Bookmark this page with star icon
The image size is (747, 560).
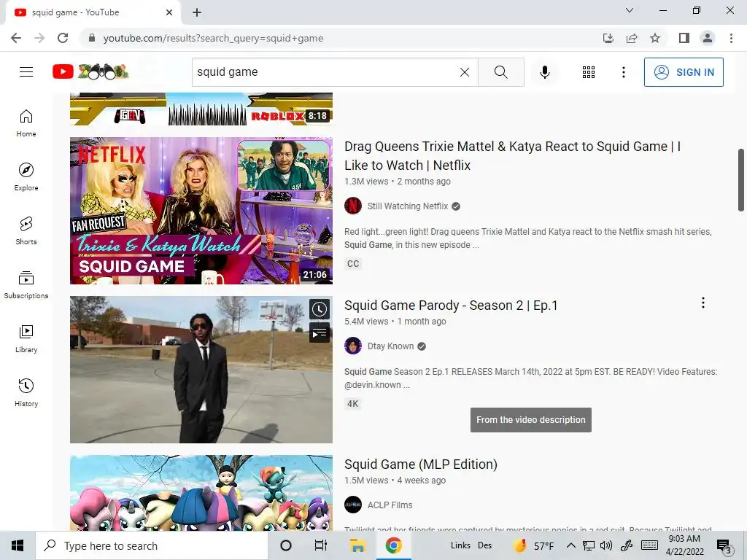[655, 38]
